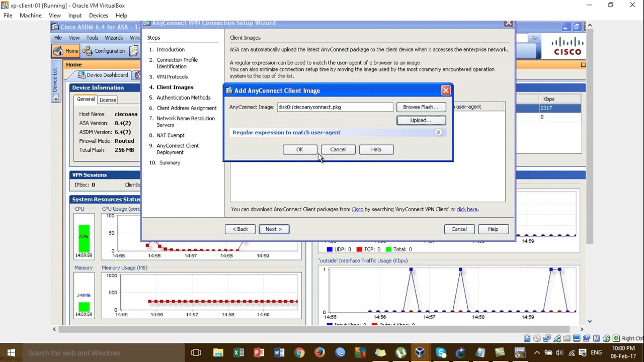Click Go button in ASDM search

tap(534, 38)
